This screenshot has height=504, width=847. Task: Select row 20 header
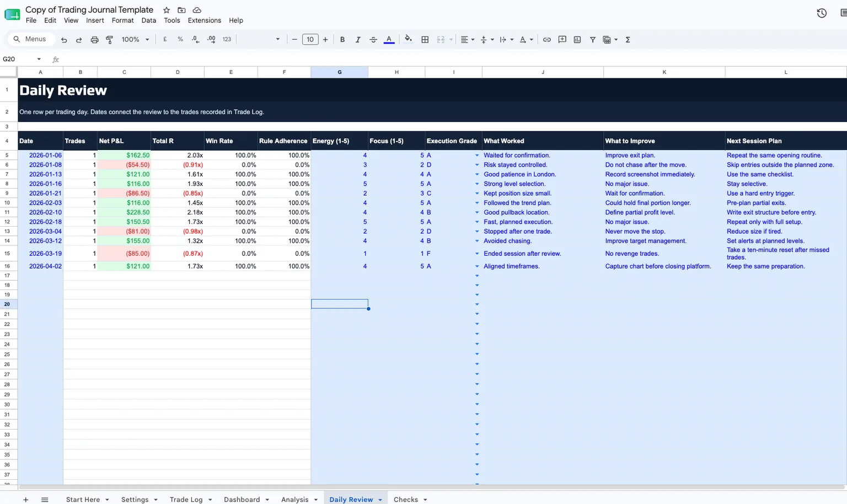click(x=8, y=304)
